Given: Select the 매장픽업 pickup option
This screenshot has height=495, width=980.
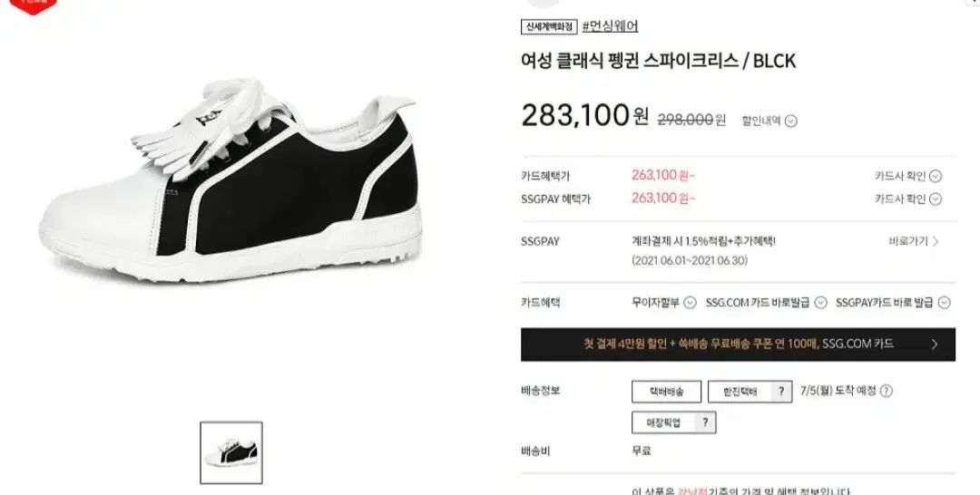Looking at the screenshot, I should tap(663, 422).
